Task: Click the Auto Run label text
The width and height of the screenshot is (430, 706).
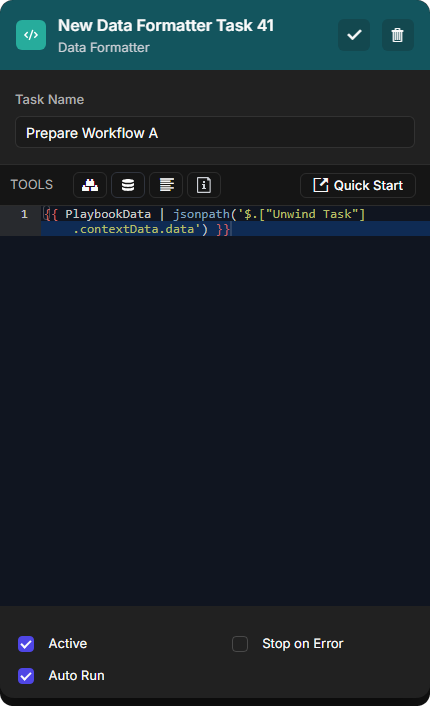Action: coord(77,676)
